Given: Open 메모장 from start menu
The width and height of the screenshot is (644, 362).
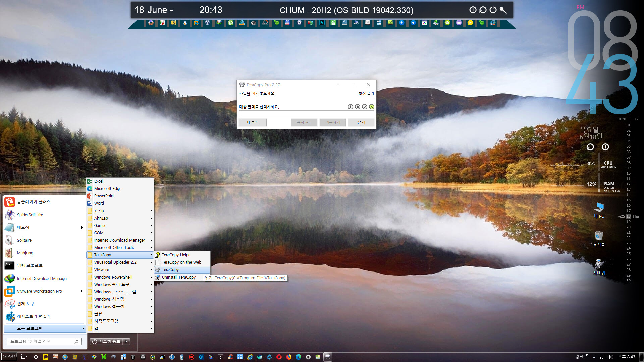Looking at the screenshot, I should pos(44,227).
